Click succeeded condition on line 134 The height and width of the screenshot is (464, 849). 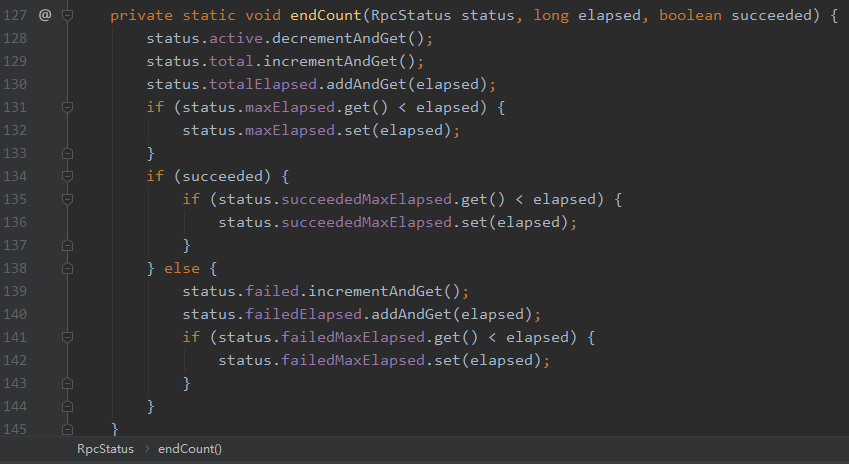[x=223, y=176]
